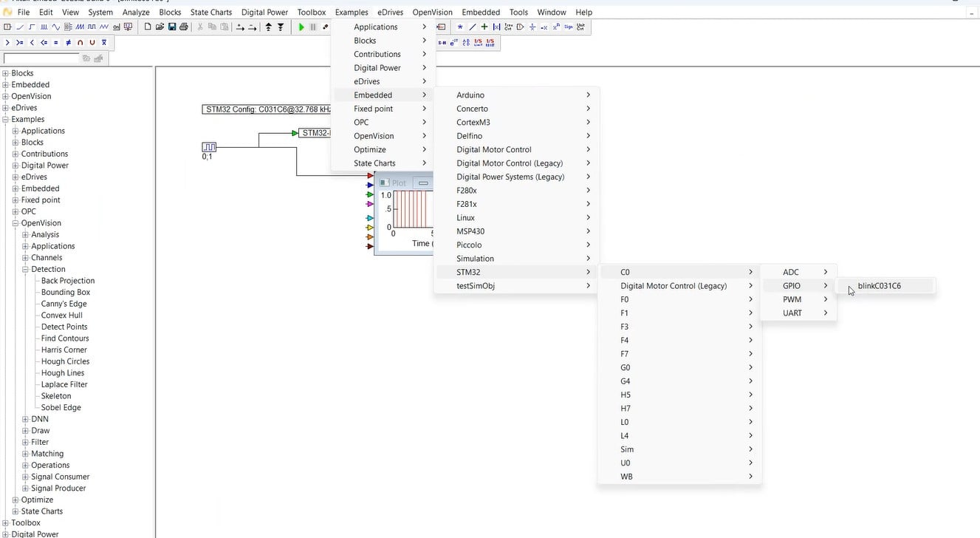Save the diagram using the floppy icon
The width and height of the screenshot is (980, 538).
(172, 27)
